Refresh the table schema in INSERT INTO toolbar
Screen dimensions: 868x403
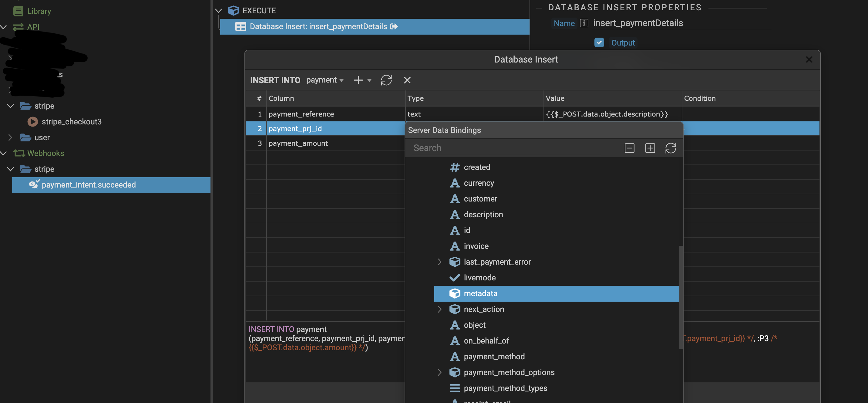click(x=386, y=80)
